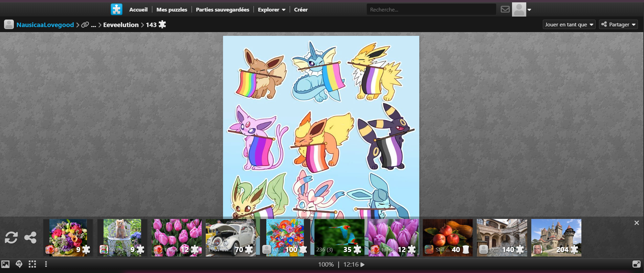Arrange pieces with the grid icon
Image resolution: width=644 pixels, height=273 pixels.
(x=32, y=264)
